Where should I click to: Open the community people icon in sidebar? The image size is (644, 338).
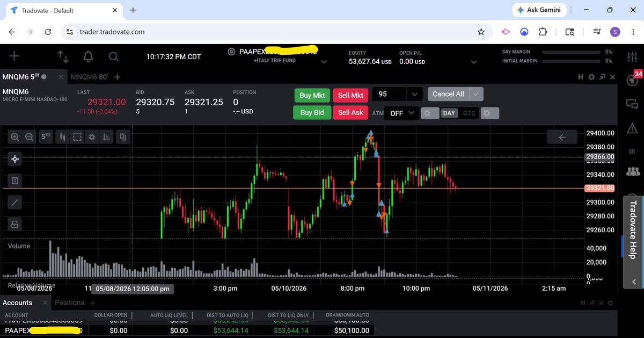(633, 172)
